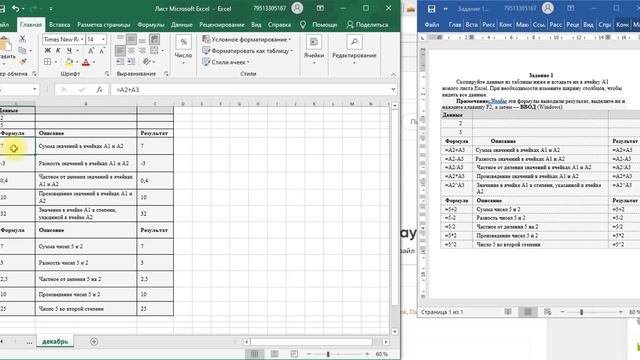Image resolution: width=640 pixels, height=360 pixels.
Task: Add a new sheet with the plus icon
Action: (x=94, y=342)
